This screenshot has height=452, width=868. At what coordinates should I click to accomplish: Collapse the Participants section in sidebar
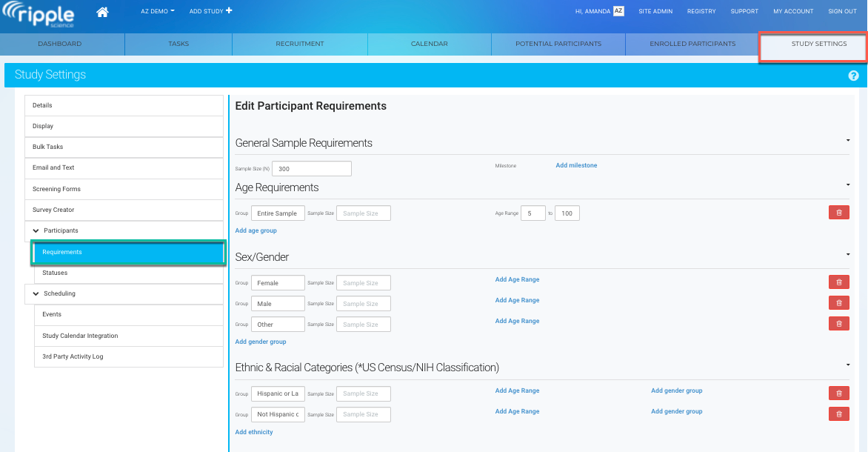36,231
